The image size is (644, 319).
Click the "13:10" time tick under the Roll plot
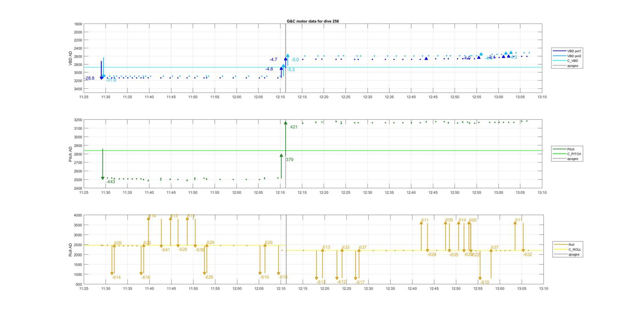pos(543,289)
